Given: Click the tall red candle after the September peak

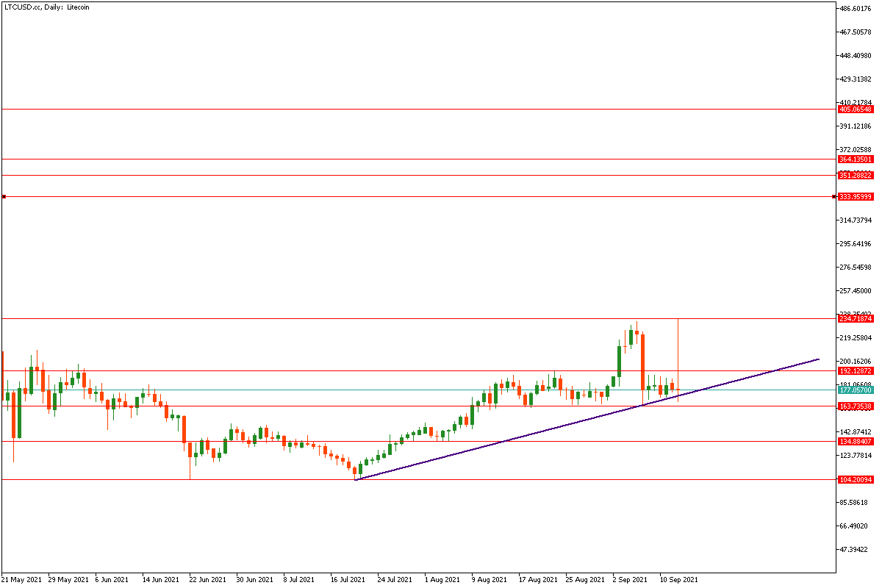Looking at the screenshot, I should [642, 360].
